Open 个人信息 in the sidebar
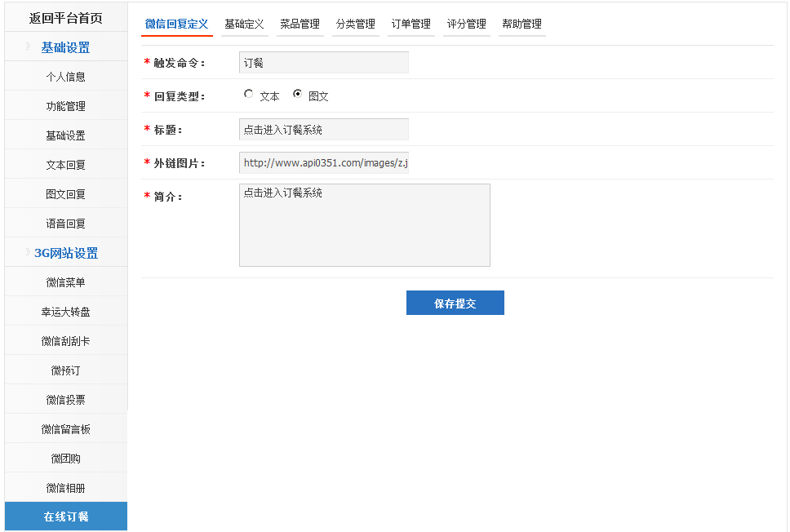Viewport: 790px width, 532px height. pyautogui.click(x=64, y=76)
